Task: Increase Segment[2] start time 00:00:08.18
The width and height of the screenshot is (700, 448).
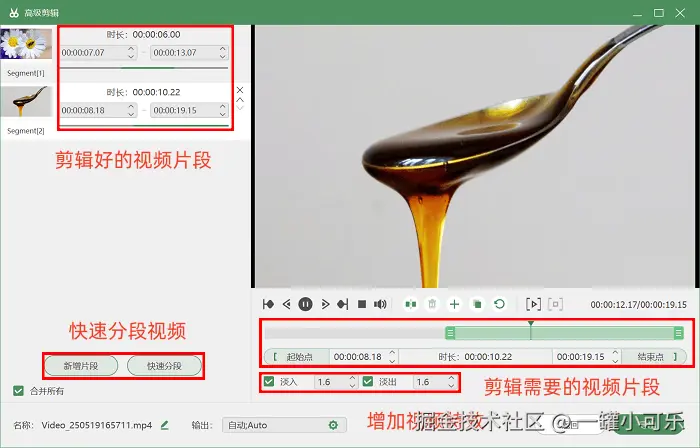Action: point(131,106)
